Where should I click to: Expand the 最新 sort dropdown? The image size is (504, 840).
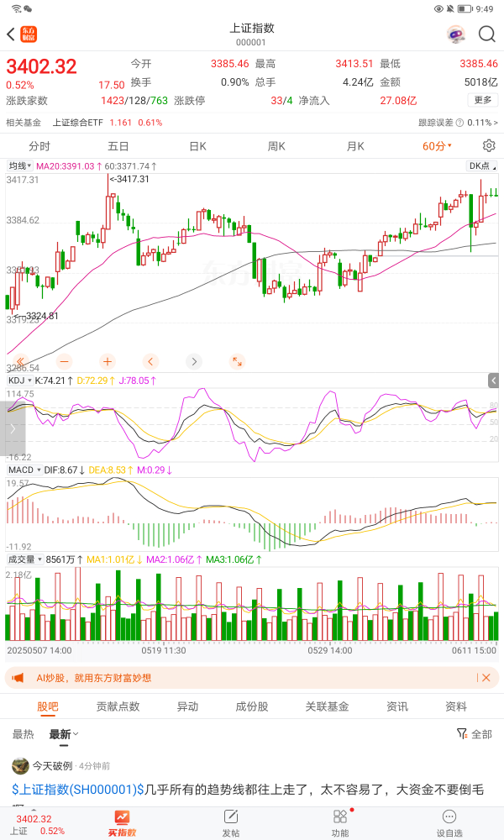[64, 734]
